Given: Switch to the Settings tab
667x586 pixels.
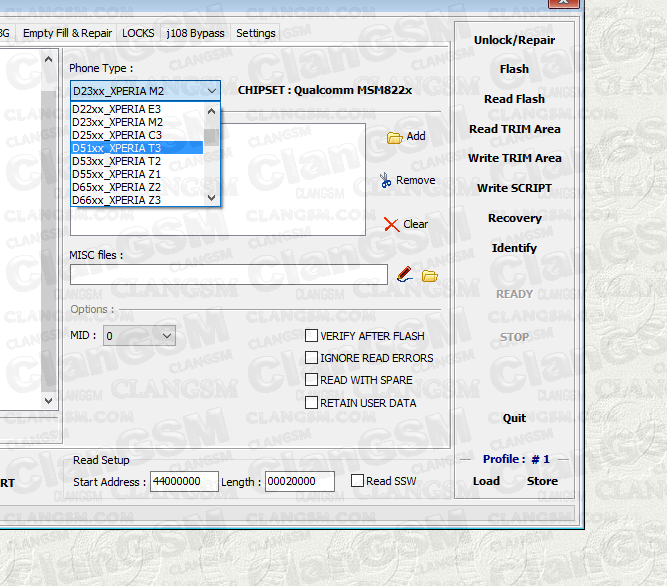Looking at the screenshot, I should 256,33.
